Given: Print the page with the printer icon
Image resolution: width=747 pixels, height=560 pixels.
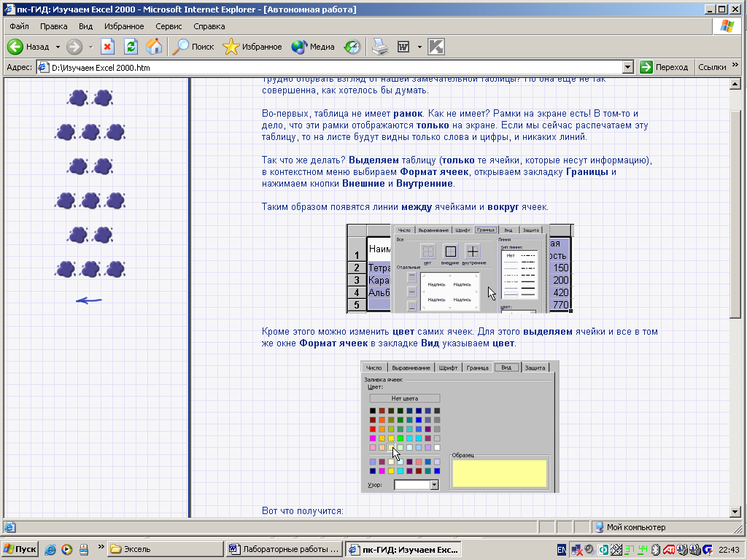Looking at the screenshot, I should [379, 47].
